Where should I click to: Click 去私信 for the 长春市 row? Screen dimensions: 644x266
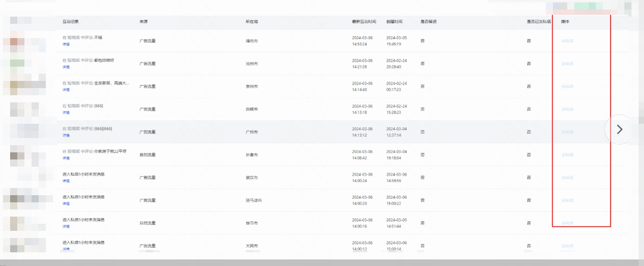coord(567,155)
